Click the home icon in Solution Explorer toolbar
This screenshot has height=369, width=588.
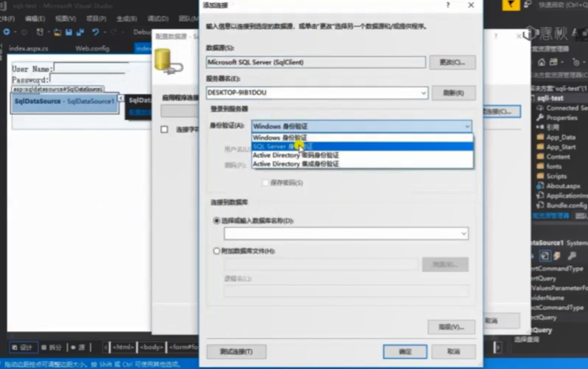pos(541,62)
